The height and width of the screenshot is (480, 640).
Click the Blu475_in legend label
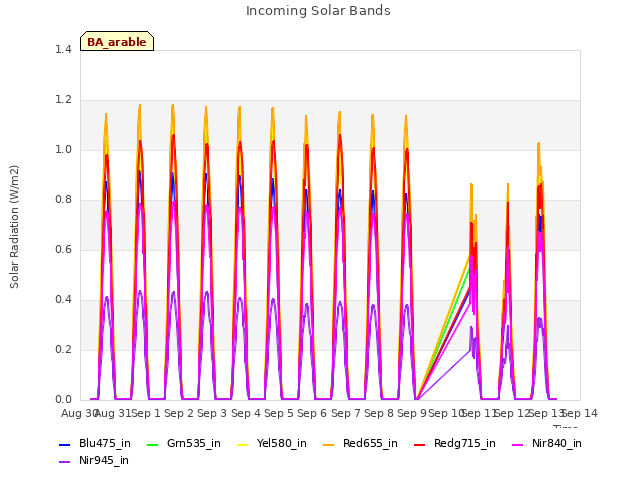pyautogui.click(x=105, y=443)
